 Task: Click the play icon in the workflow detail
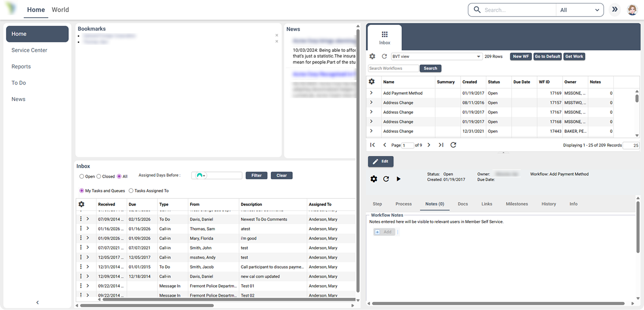click(399, 179)
